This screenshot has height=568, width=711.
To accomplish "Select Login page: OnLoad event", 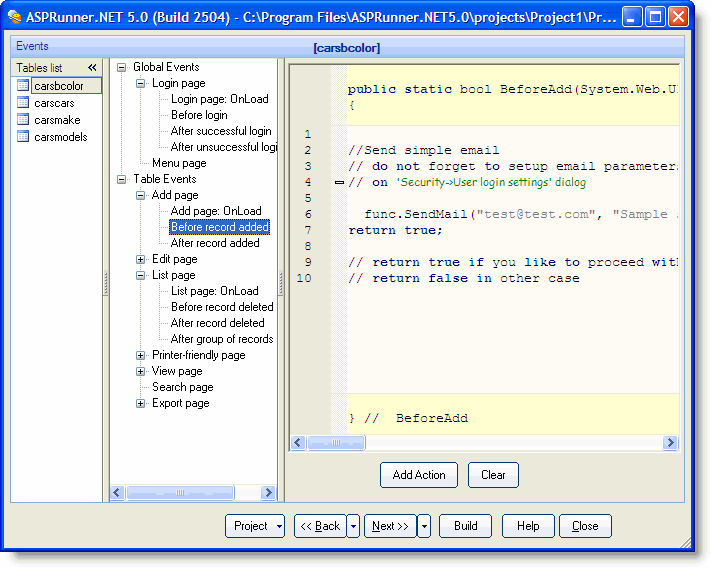I will click(x=219, y=99).
